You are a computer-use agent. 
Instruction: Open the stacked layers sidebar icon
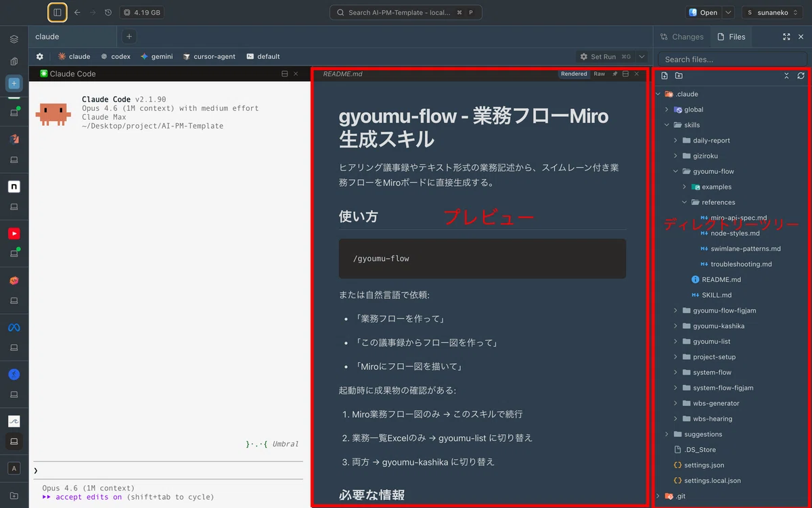[x=14, y=39]
